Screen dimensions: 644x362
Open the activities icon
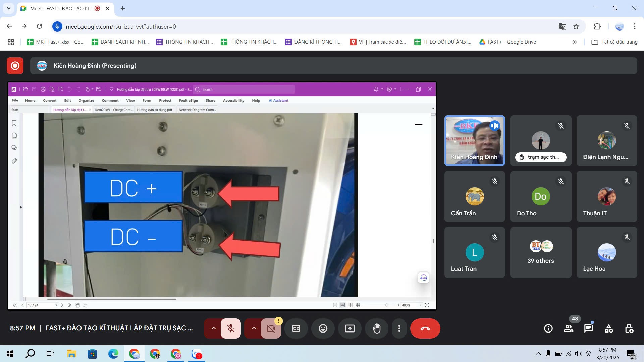point(609,328)
